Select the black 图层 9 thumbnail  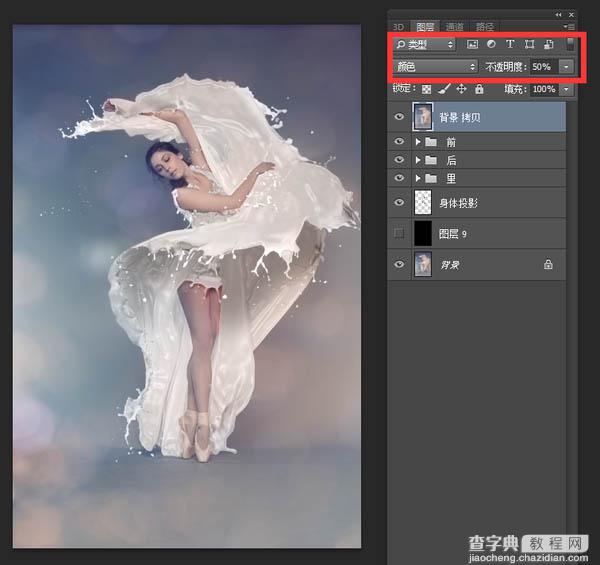(423, 233)
